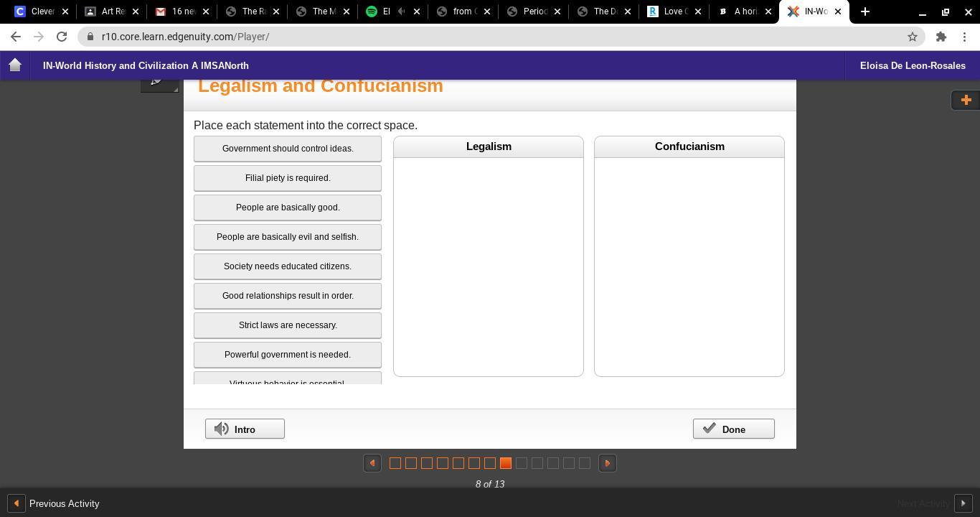The height and width of the screenshot is (517, 980).
Task: Click inside the Confucianism drop area
Action: point(689,266)
